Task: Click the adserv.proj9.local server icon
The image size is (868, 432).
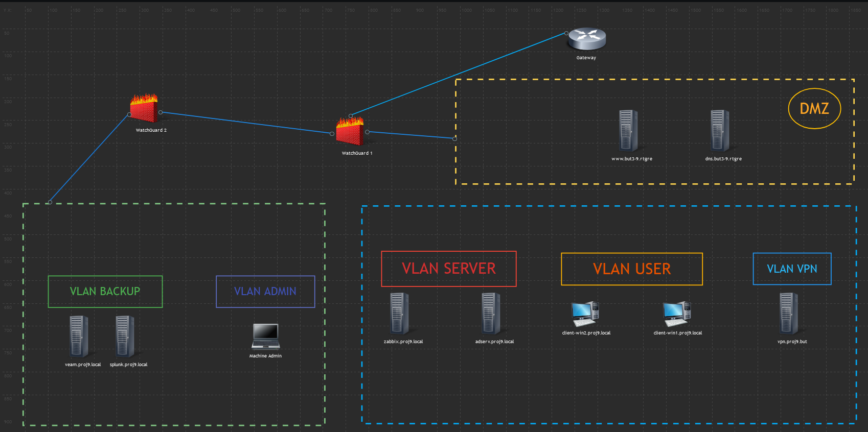Action: point(491,314)
